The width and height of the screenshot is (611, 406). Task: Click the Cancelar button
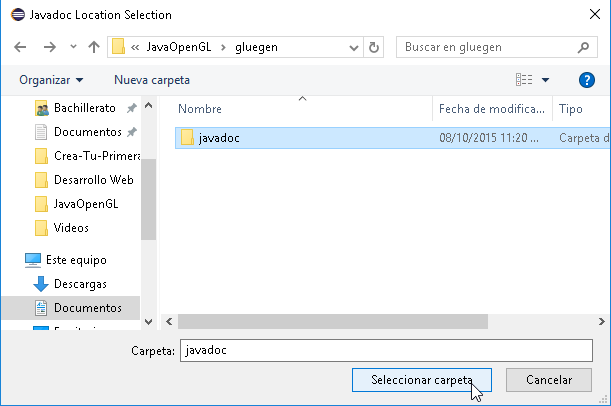coord(549,380)
